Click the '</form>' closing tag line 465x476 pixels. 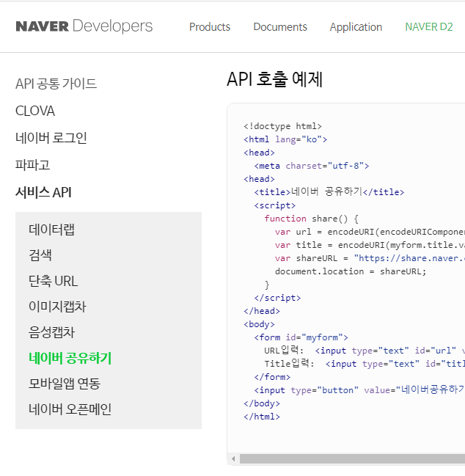pyautogui.click(x=272, y=377)
